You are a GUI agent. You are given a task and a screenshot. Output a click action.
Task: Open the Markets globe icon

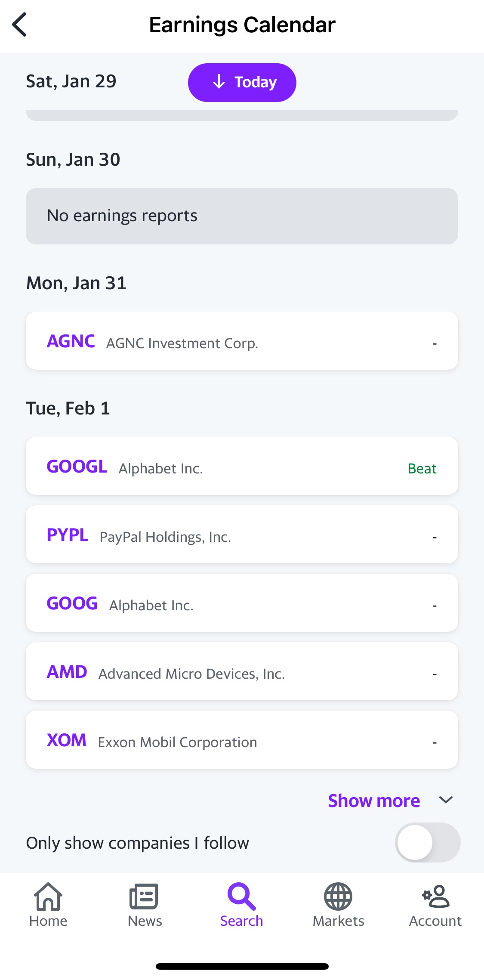[338, 897]
